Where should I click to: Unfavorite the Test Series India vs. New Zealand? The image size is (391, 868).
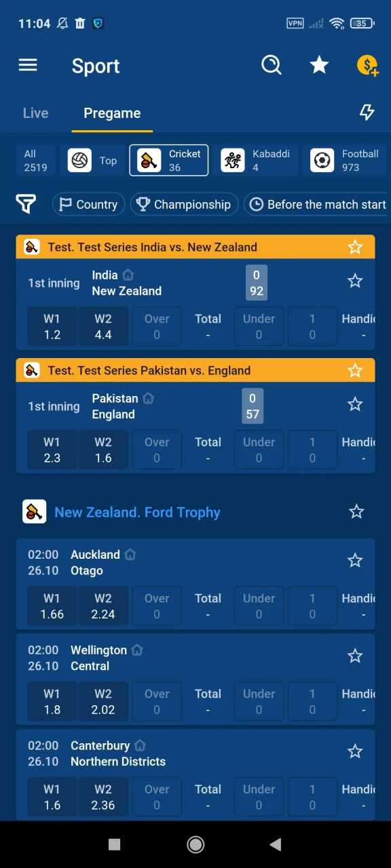pyautogui.click(x=355, y=248)
